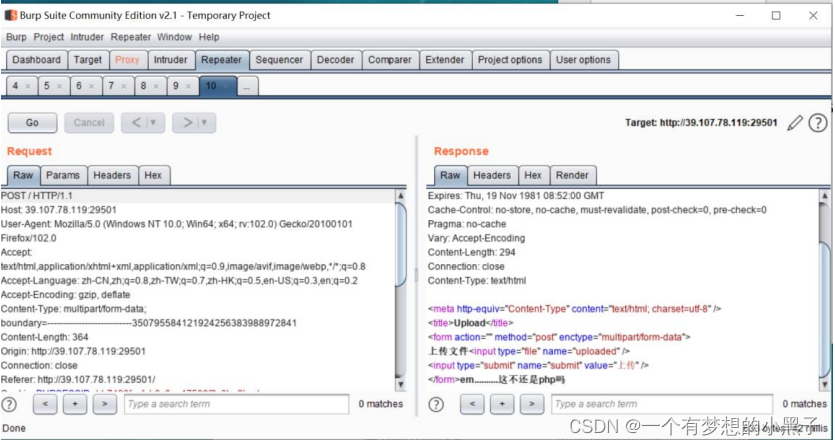
Task: Send request with Go button
Action: pos(32,123)
